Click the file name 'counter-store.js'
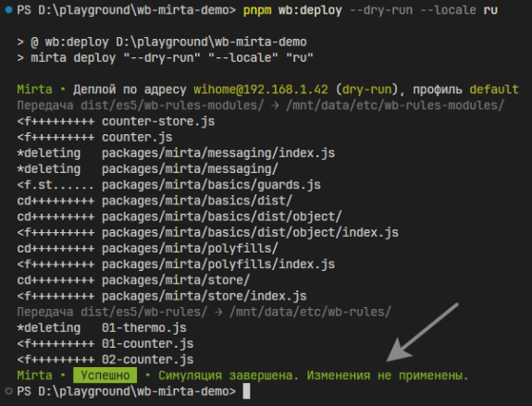 tap(158, 121)
